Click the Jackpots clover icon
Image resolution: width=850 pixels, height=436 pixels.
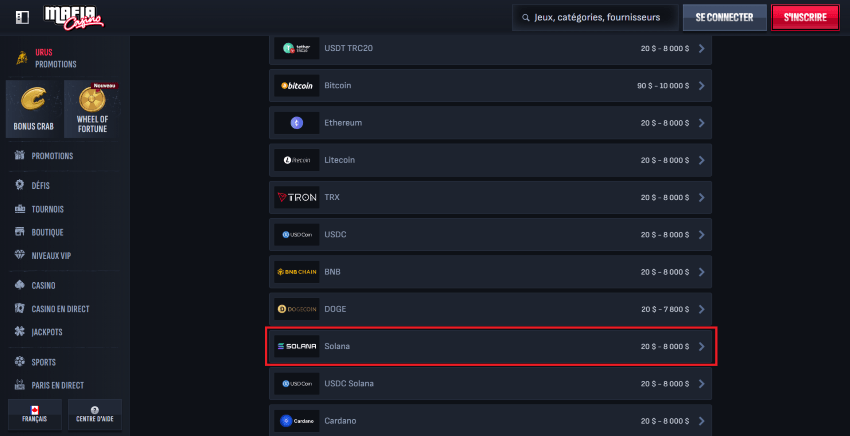tap(20, 331)
